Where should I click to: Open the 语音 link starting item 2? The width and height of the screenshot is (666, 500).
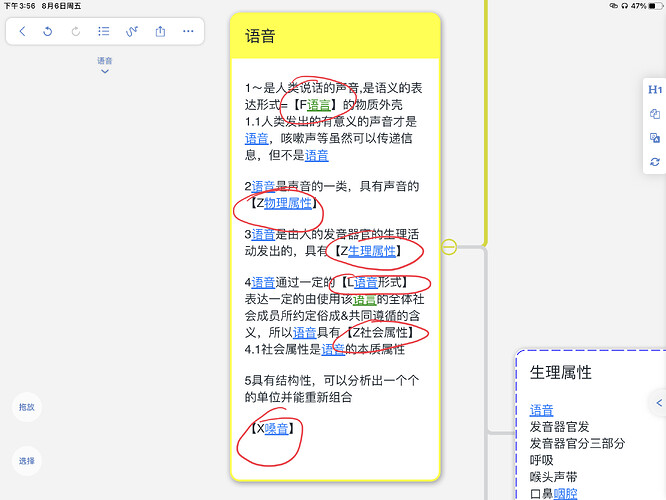point(263,186)
